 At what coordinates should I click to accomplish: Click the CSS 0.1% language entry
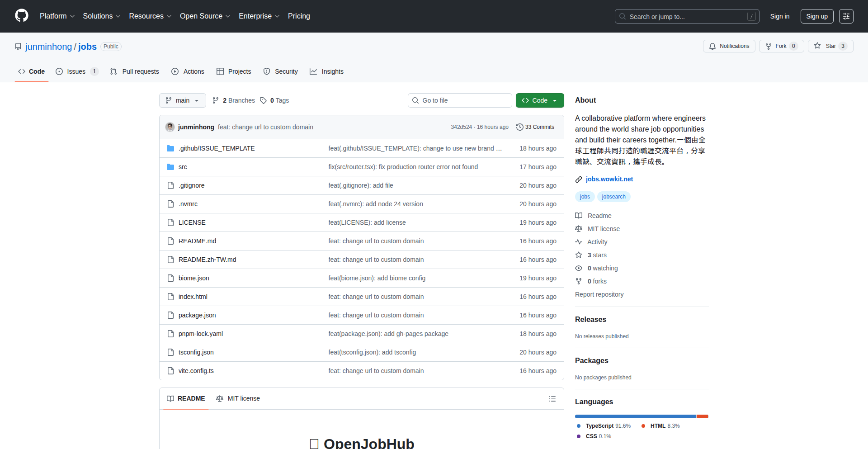tap(594, 436)
